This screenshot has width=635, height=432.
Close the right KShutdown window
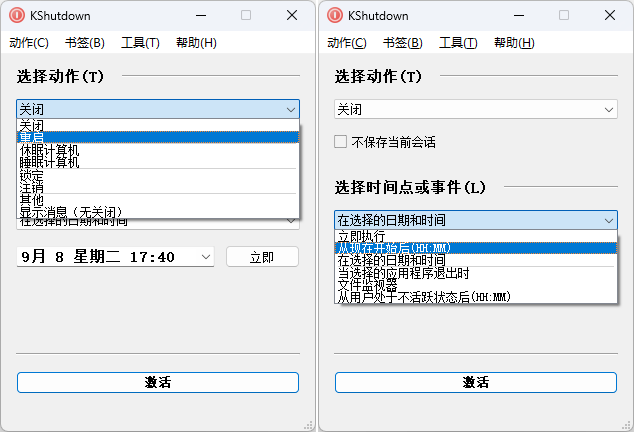[x=610, y=15]
